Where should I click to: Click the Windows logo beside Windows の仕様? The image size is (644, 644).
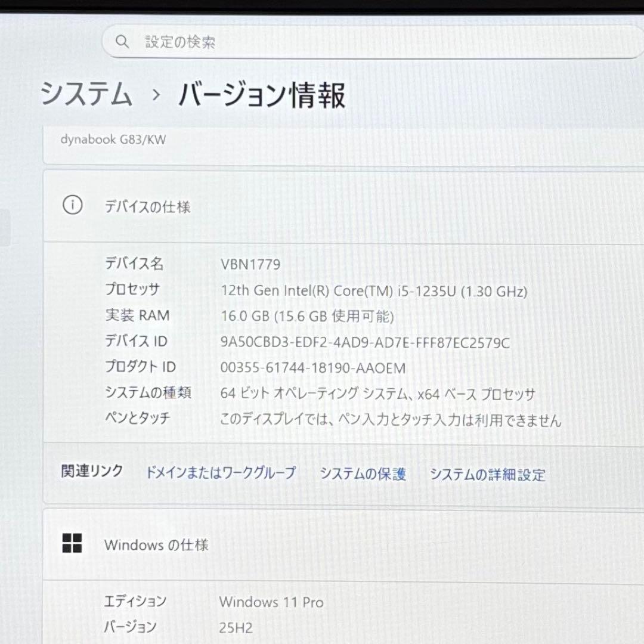72,544
